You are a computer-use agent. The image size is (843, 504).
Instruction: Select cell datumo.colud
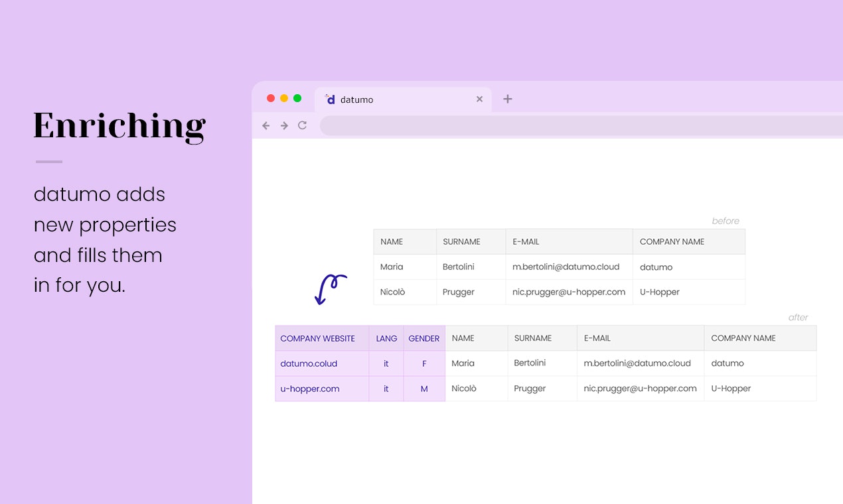pyautogui.click(x=322, y=363)
